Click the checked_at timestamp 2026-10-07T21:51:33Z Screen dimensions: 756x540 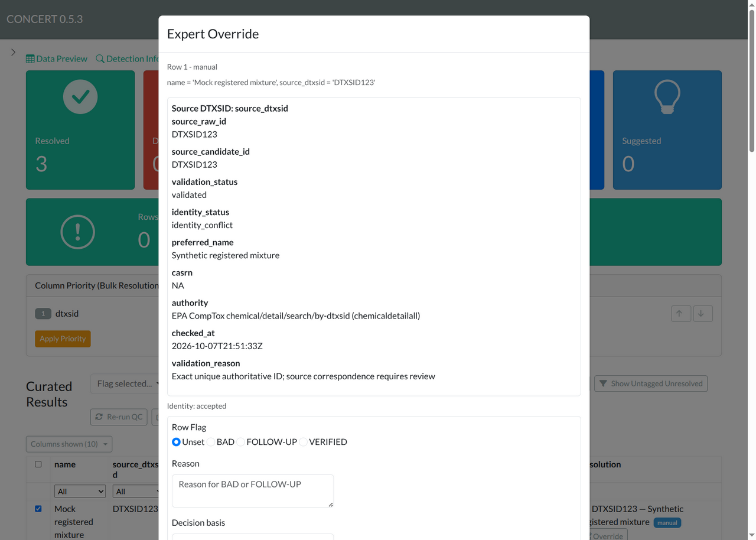point(217,346)
